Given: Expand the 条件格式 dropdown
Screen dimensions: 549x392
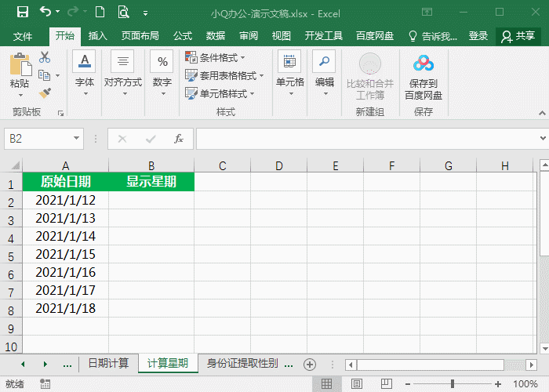Looking at the screenshot, I should point(216,57).
